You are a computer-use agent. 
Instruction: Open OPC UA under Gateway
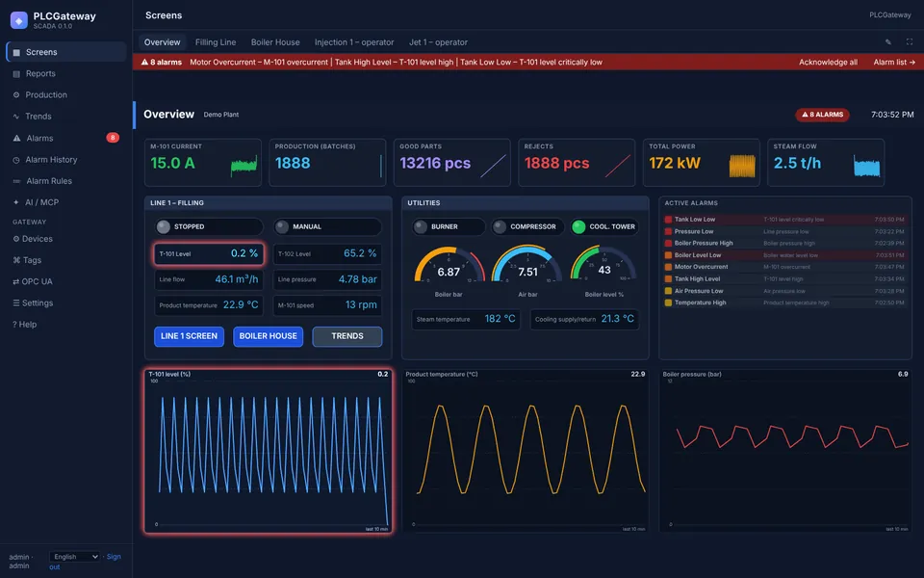[66, 281]
